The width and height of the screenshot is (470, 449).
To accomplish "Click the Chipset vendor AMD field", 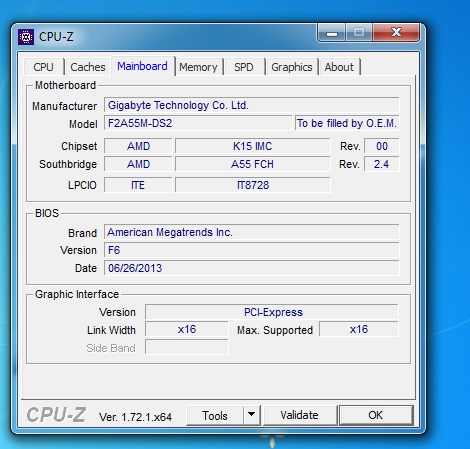I will pyautogui.click(x=138, y=146).
